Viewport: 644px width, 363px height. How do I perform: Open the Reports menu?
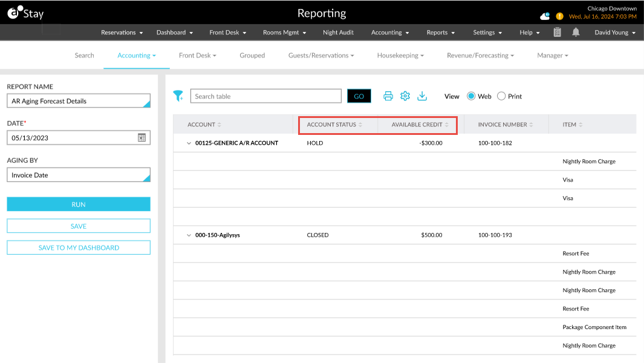click(441, 33)
